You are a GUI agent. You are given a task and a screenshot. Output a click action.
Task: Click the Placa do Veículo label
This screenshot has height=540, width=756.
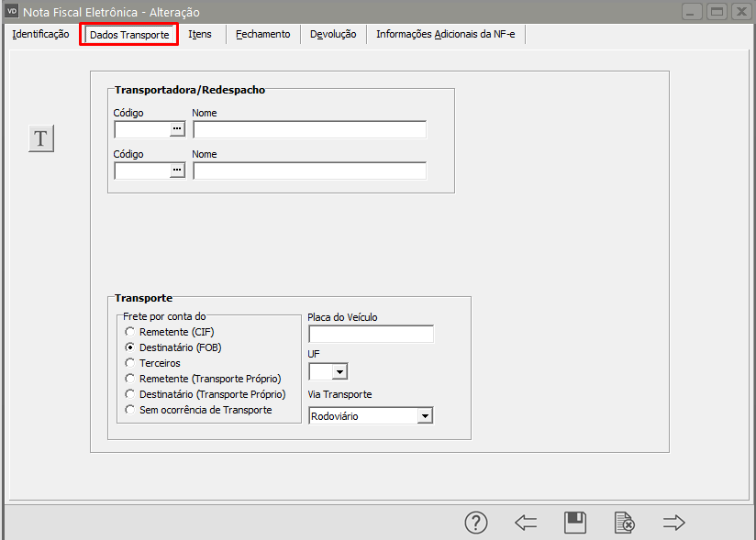(x=342, y=317)
